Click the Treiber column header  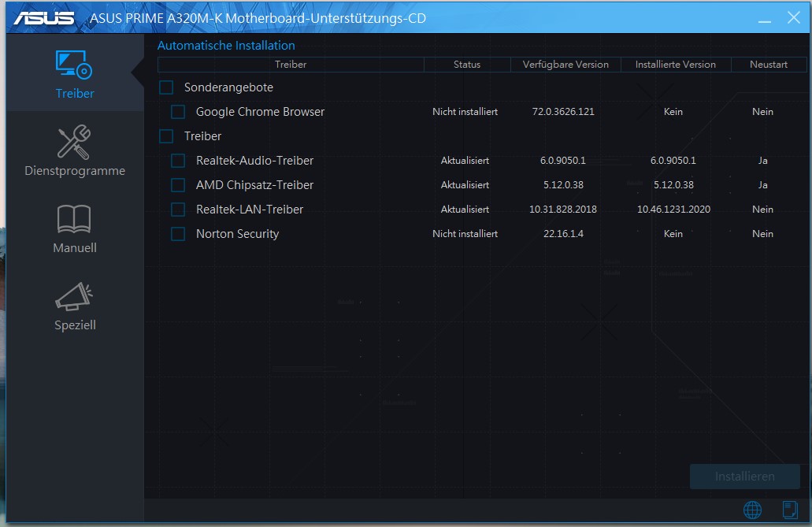coord(291,65)
